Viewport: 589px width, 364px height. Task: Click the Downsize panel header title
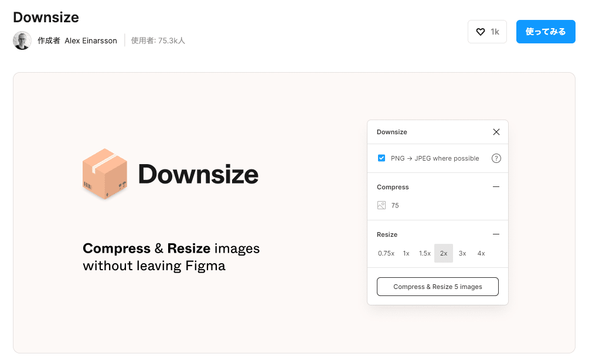[392, 132]
